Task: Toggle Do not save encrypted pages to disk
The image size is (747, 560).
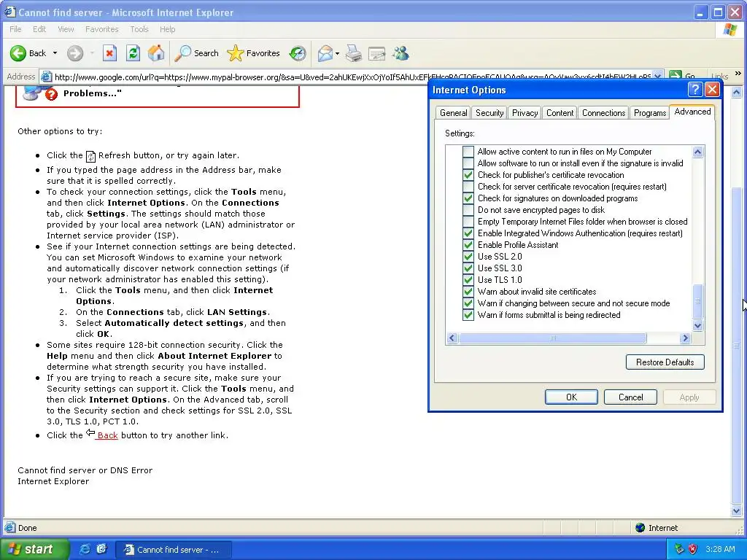Action: 468,210
